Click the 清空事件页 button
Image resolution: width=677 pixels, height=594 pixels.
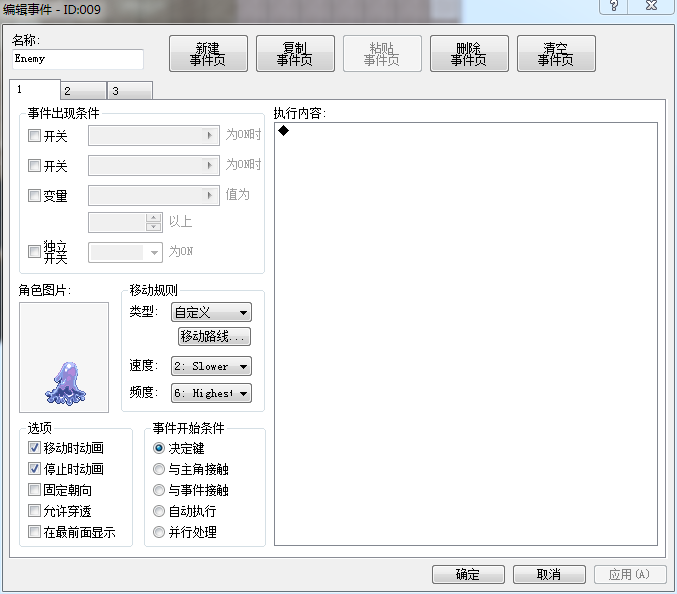coord(556,54)
